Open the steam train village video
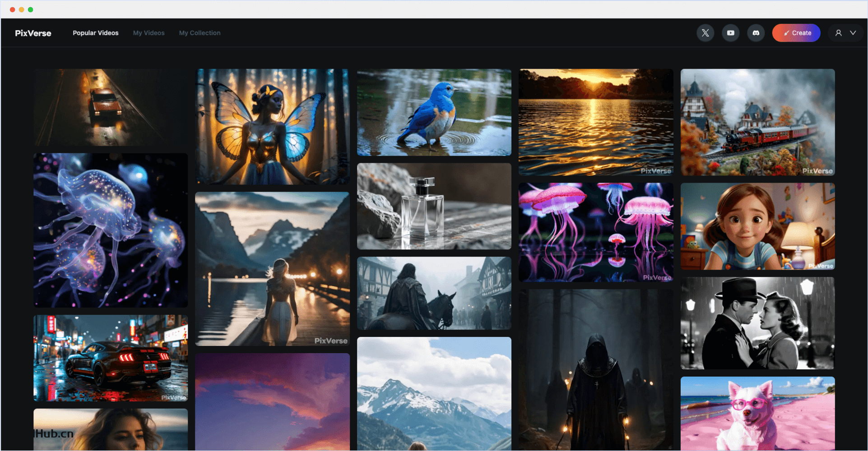Screen dimensions: 868x451 (x=758, y=122)
